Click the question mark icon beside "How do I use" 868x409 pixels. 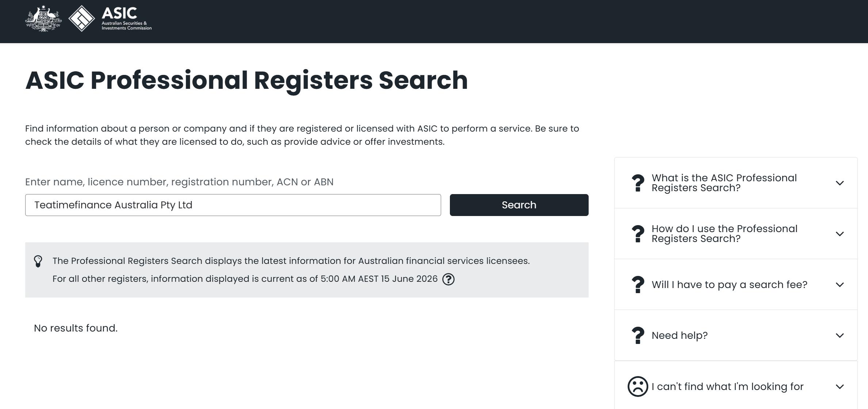point(638,234)
